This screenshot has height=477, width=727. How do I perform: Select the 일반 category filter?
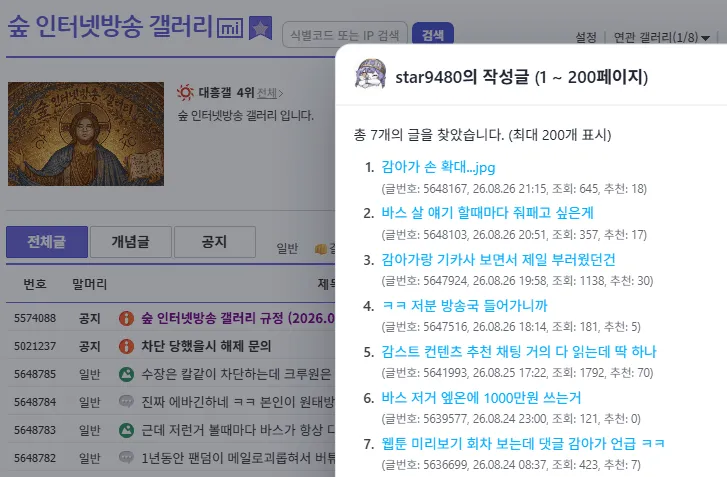[x=287, y=249]
